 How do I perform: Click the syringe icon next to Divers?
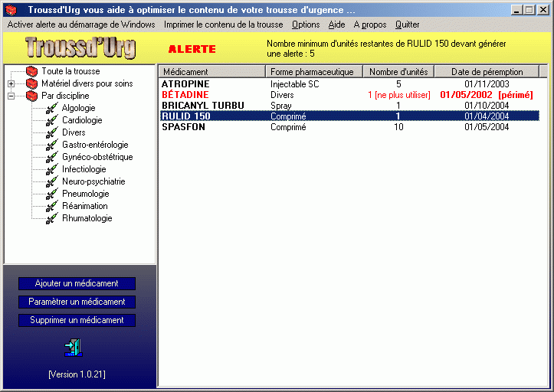pos(52,132)
